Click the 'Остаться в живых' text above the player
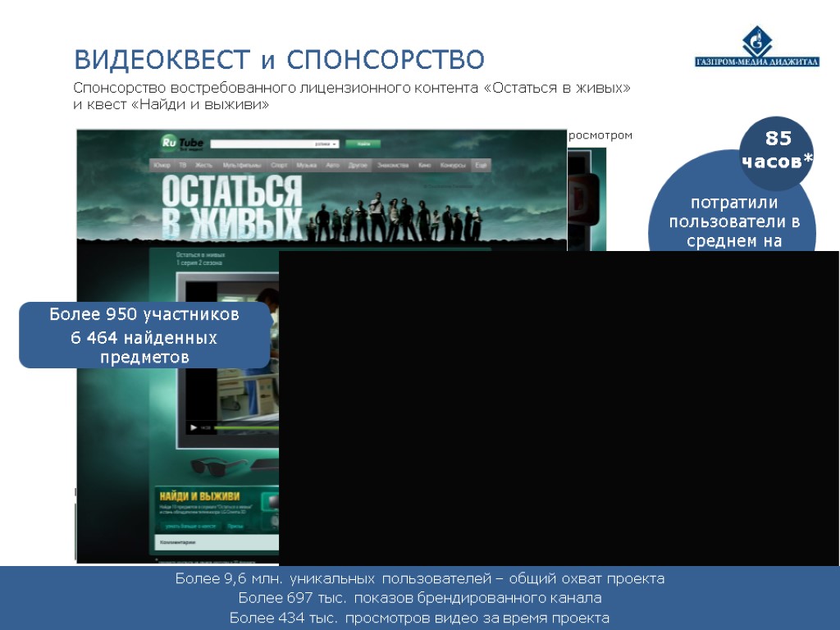 coord(200,254)
